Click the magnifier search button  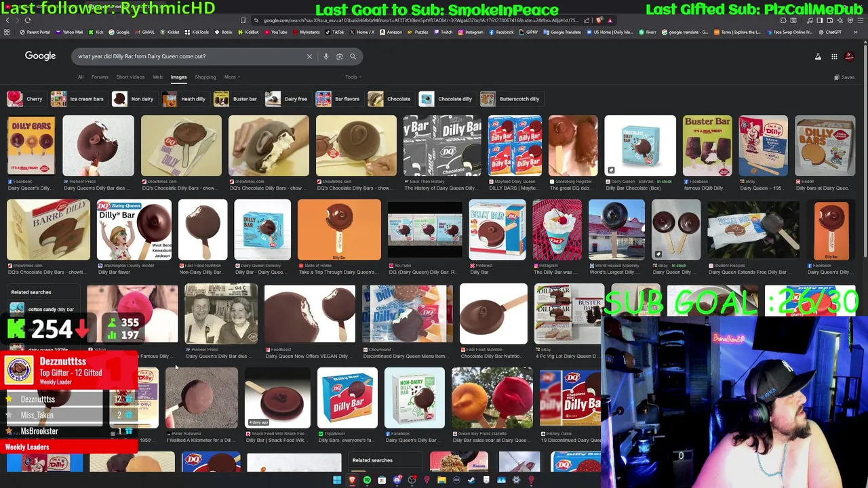click(353, 56)
